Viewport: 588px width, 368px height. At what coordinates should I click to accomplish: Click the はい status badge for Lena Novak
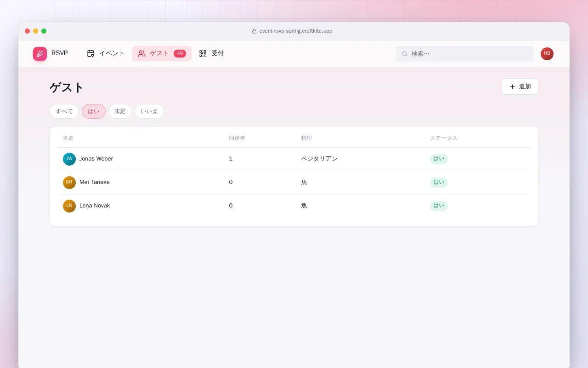click(439, 206)
